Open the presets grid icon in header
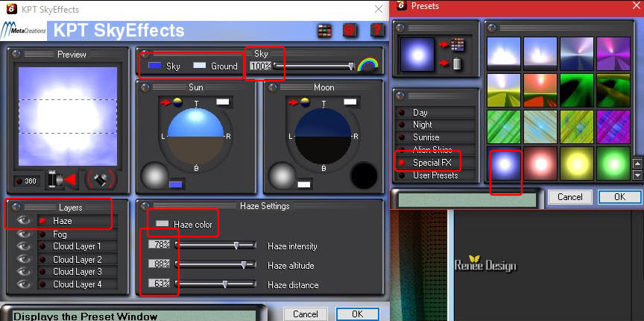Viewport: 644px width, 321px height. click(x=324, y=31)
